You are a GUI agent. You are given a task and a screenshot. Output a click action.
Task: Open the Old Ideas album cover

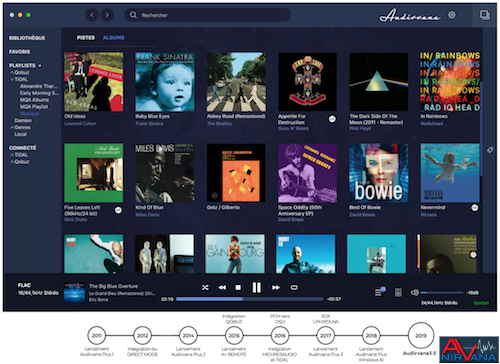pyautogui.click(x=94, y=82)
